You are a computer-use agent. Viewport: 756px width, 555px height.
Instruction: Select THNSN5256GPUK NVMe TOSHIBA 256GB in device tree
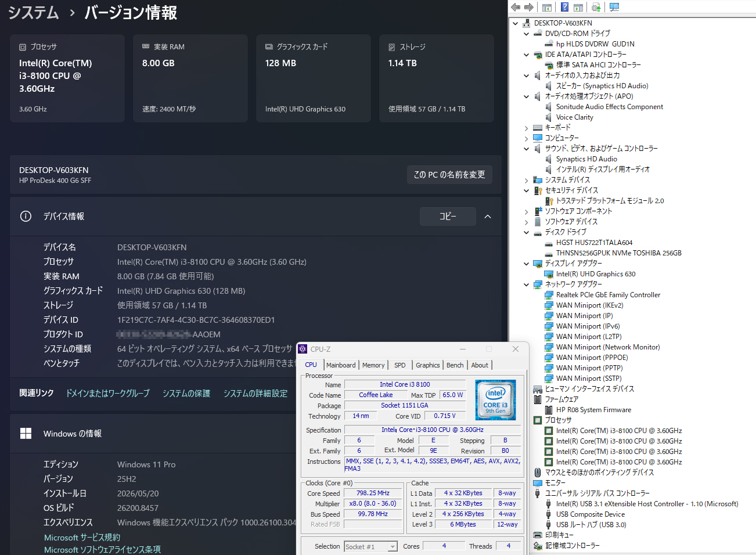tap(619, 253)
